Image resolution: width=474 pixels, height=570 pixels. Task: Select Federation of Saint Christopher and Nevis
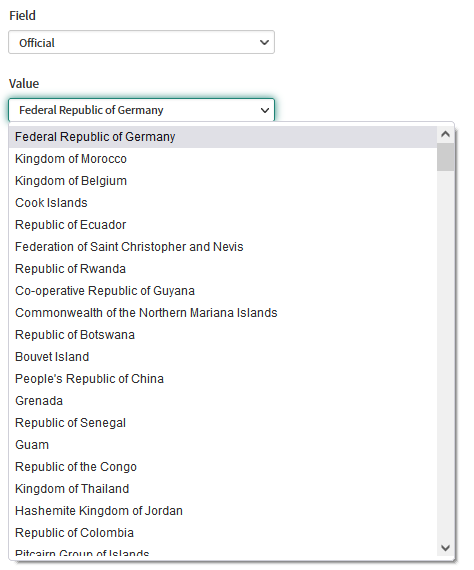click(223, 247)
